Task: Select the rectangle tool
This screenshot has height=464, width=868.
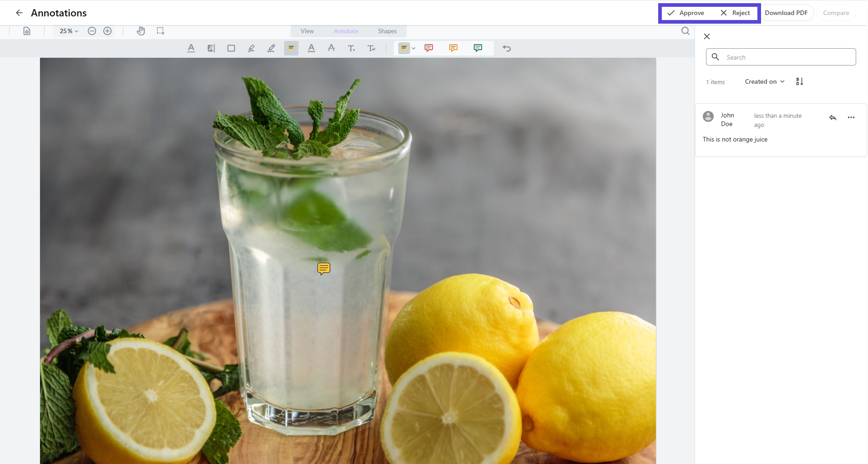Action: [231, 48]
